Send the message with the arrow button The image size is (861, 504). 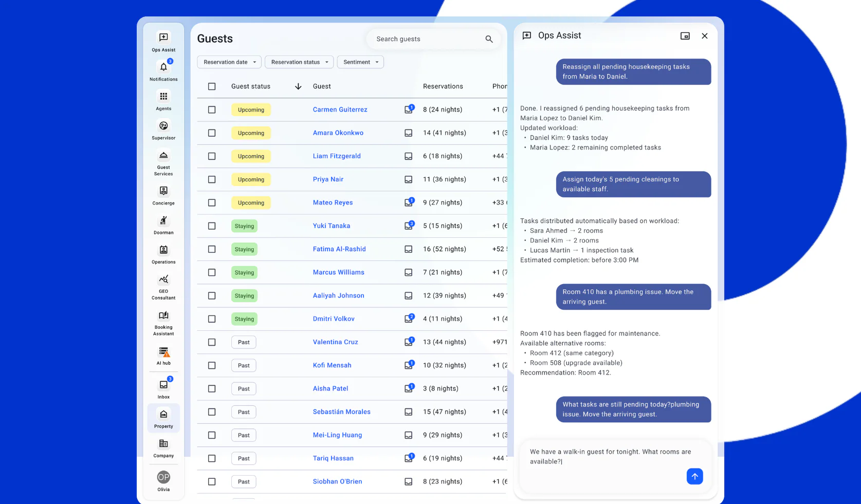pyautogui.click(x=694, y=476)
